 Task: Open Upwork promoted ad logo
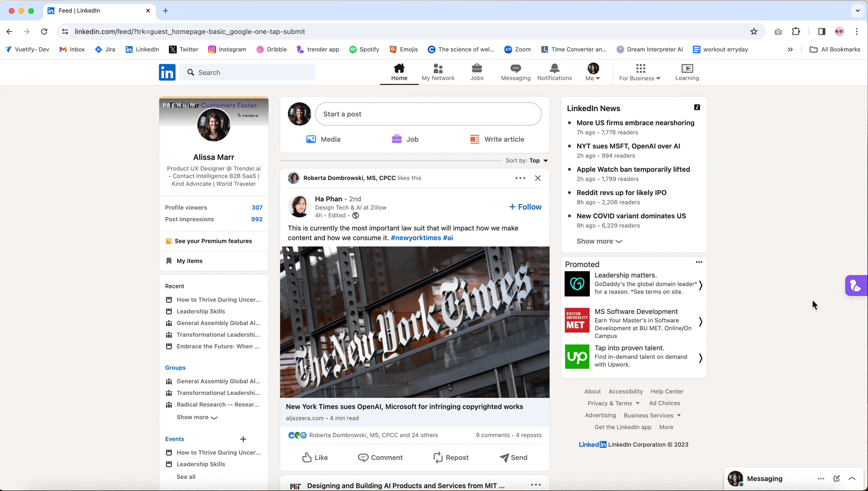coord(577,357)
